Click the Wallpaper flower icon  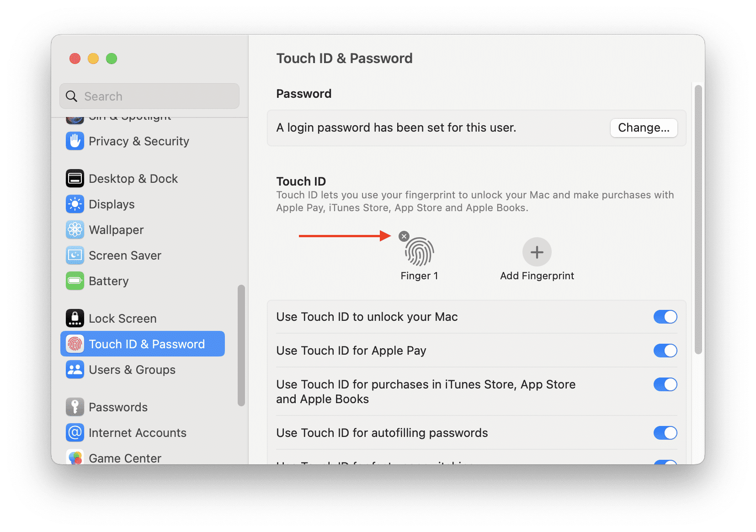point(75,230)
